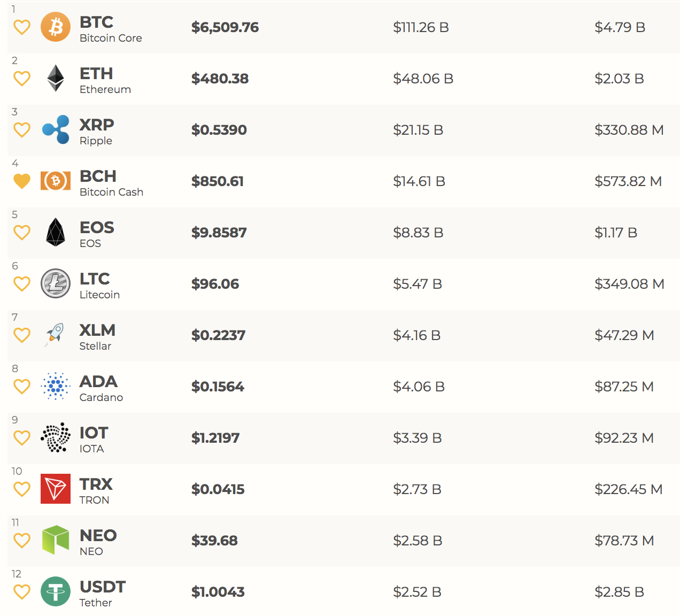Click the LTC Litecoin ticker name
Image resolution: width=680 pixels, height=616 pixels.
tap(94, 278)
